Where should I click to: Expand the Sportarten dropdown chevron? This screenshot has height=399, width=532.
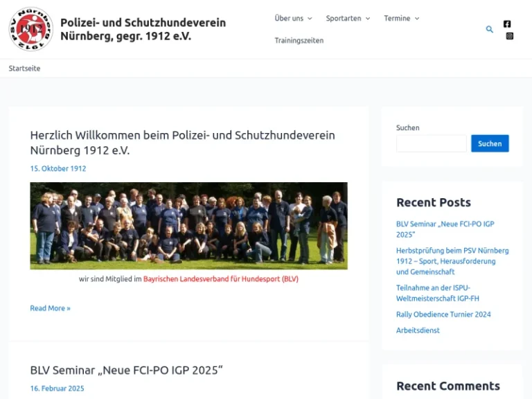368,18
